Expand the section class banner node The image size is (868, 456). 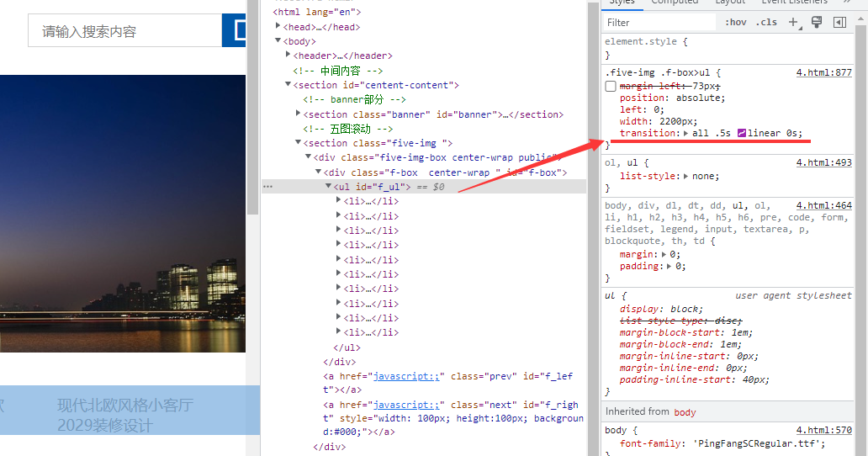pyautogui.click(x=298, y=114)
